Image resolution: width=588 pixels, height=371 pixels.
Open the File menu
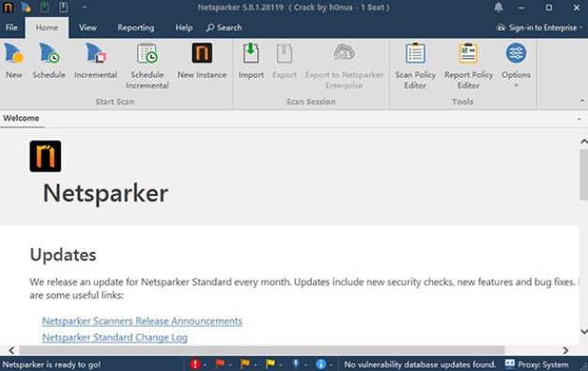(x=11, y=28)
